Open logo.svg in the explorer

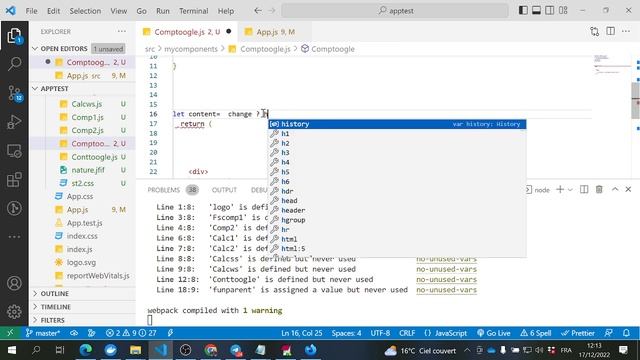click(81, 262)
